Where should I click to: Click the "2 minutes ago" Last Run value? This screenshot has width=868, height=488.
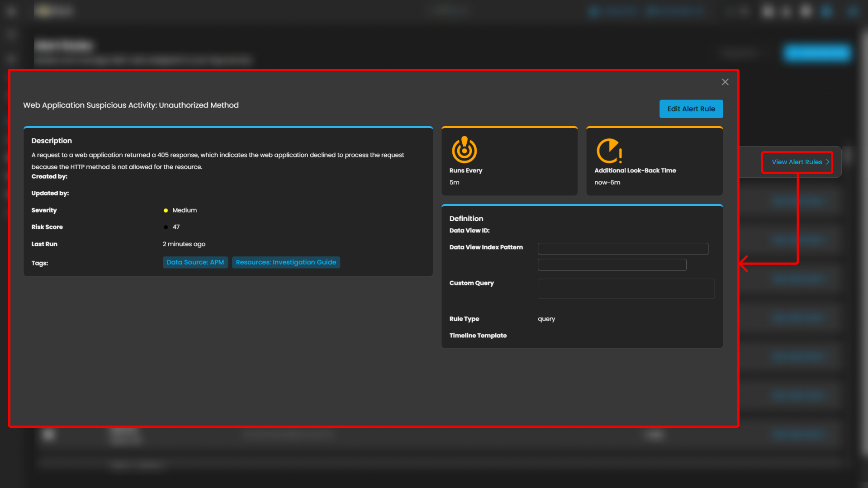pyautogui.click(x=184, y=244)
